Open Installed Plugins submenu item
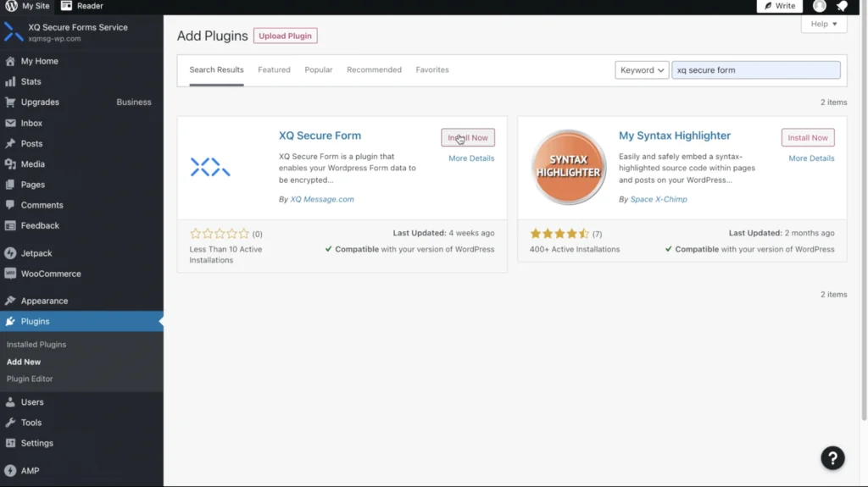868x487 pixels. click(x=36, y=344)
